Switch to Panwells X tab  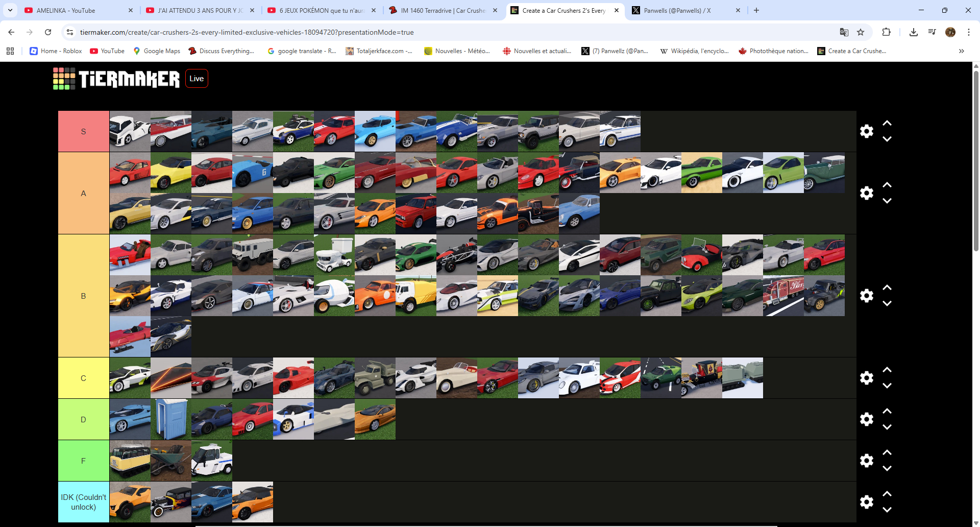[x=679, y=10]
